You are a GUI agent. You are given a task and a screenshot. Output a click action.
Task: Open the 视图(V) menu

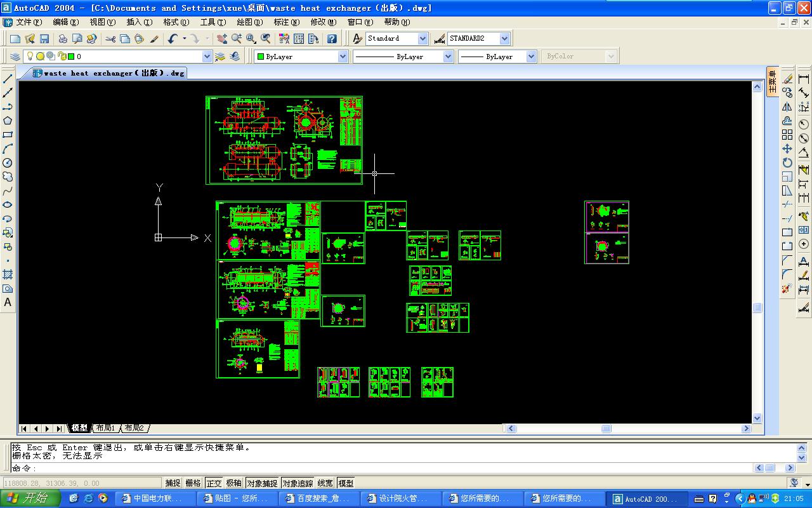(x=103, y=22)
